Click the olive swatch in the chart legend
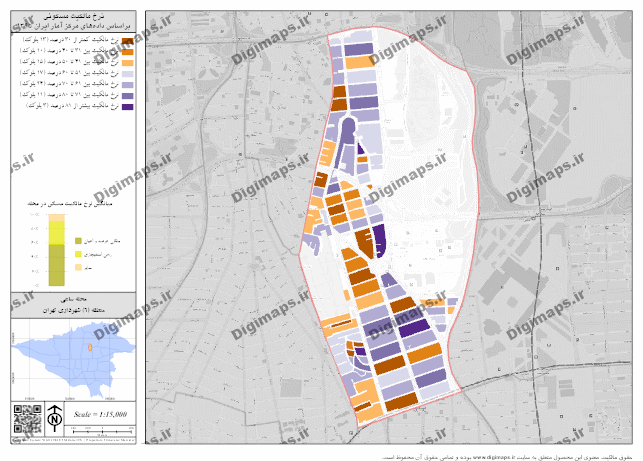This screenshot has width=643, height=461. (x=78, y=241)
